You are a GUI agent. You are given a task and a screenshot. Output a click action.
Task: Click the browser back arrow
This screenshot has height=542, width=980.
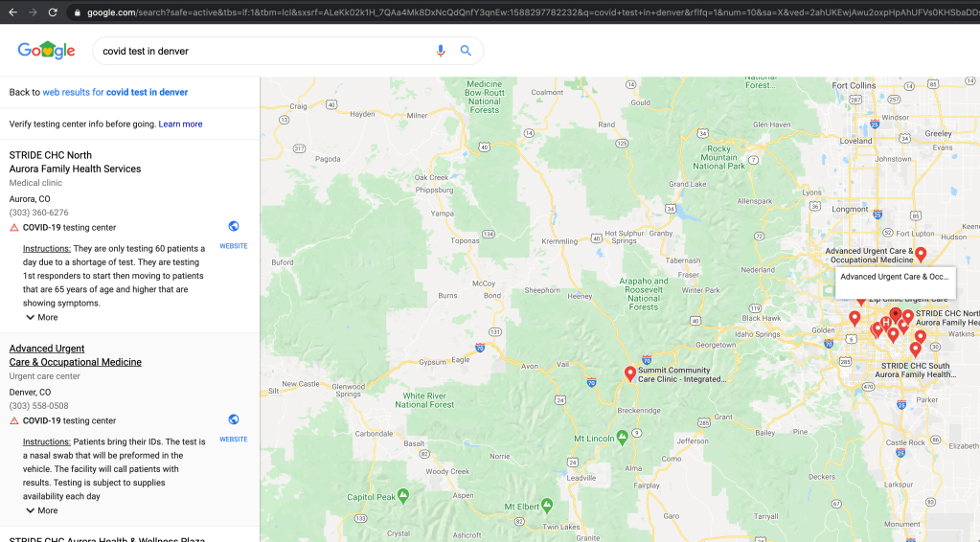coord(12,12)
